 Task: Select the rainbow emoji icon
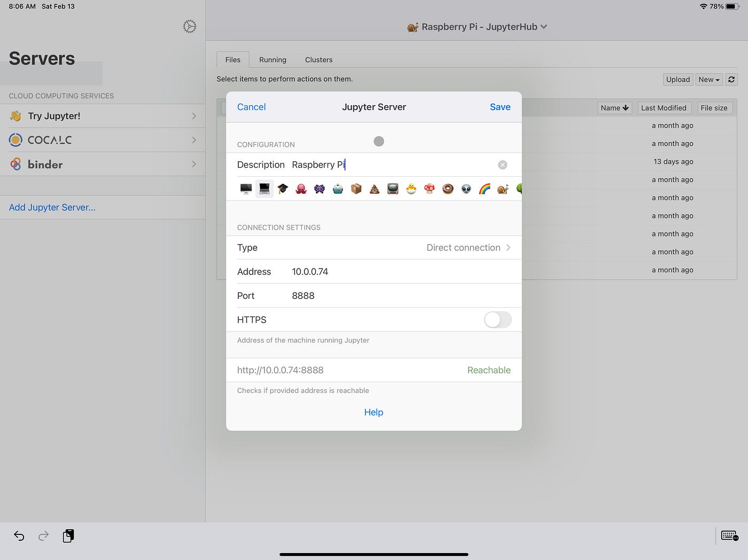(x=485, y=188)
